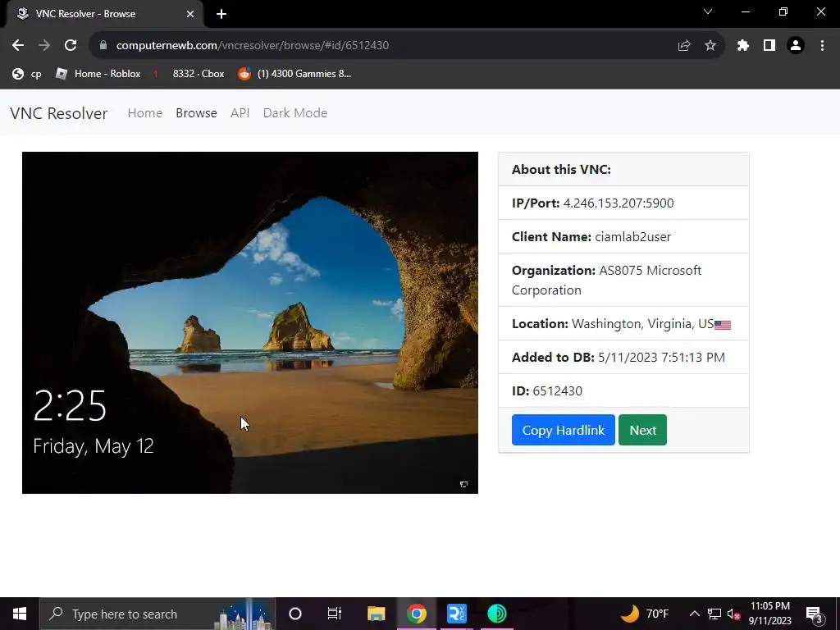
Task: Open the green circular taskbar app
Action: coord(497,614)
